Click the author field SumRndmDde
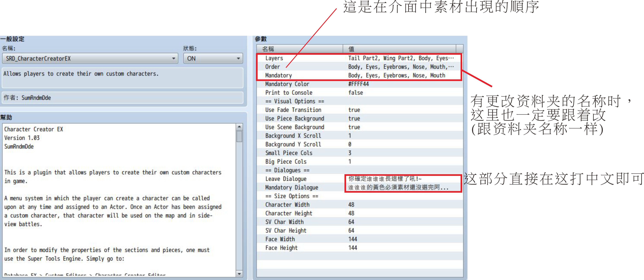Screen dimensions: 644x280 123,98
